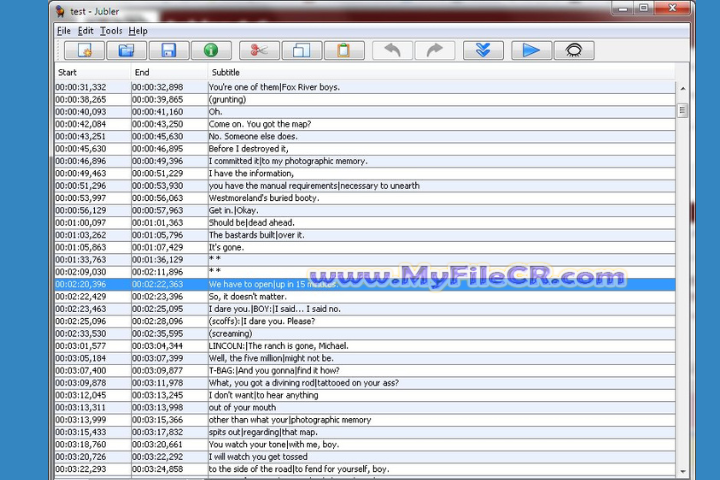Sort by the End column header
720x480 pixels.
(x=169, y=72)
